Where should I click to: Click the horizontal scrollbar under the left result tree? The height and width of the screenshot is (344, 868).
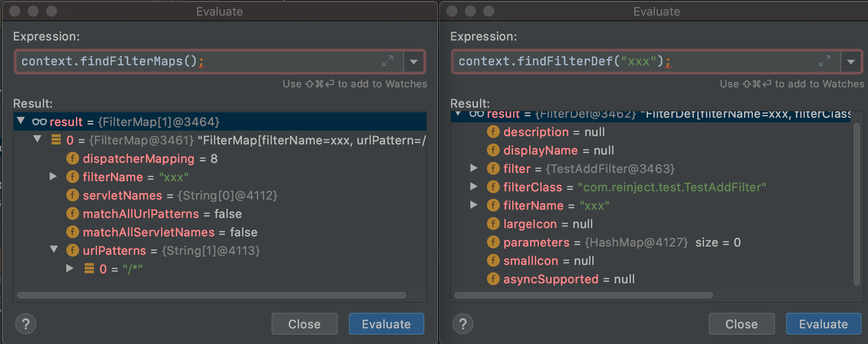pos(212,295)
